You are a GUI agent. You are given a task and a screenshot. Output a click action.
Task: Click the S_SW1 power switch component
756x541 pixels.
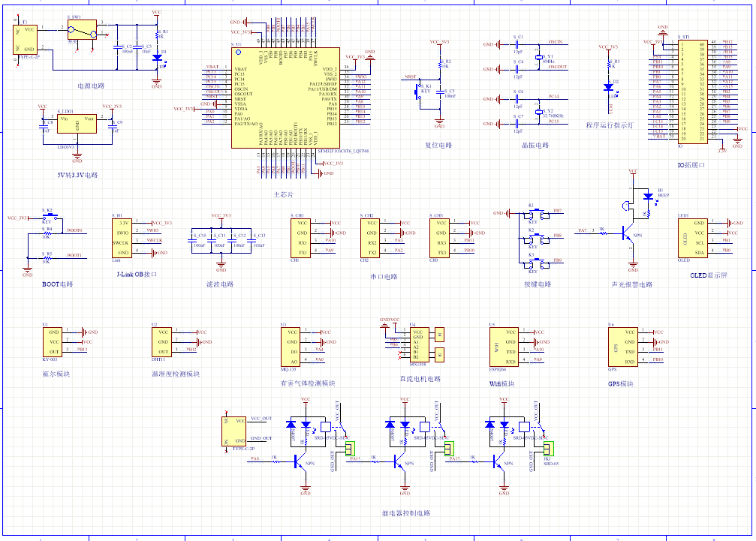pos(82,30)
